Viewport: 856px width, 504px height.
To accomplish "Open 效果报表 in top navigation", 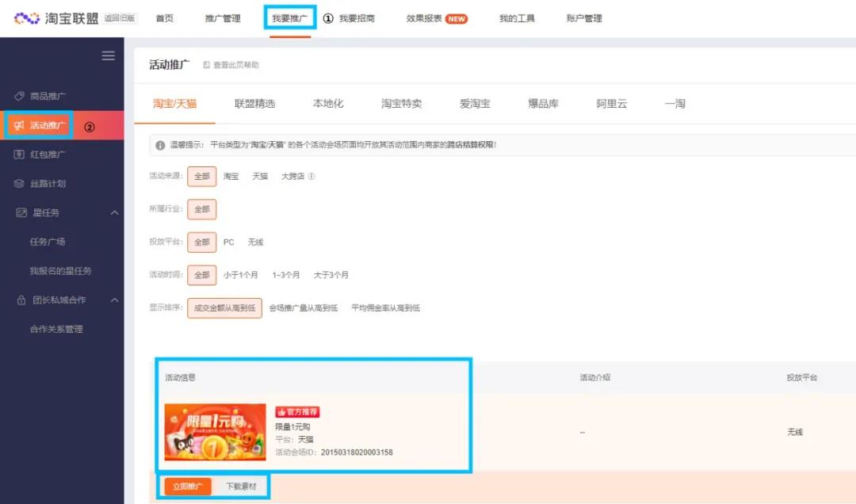I will click(424, 18).
